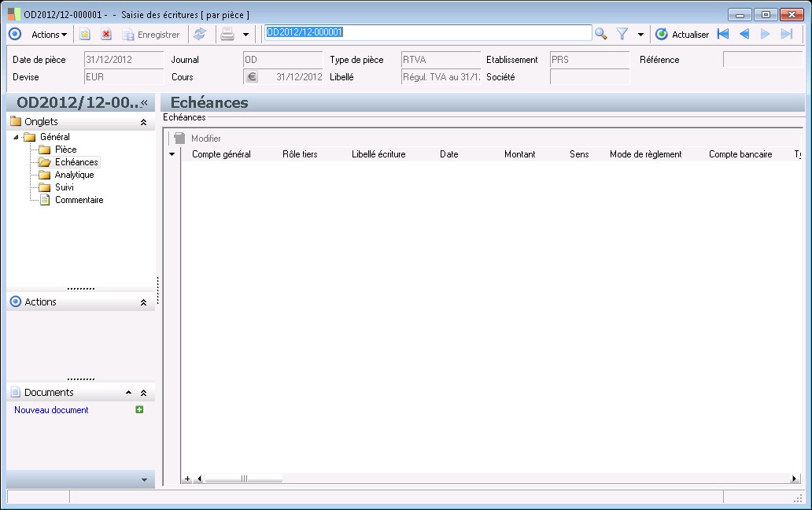Collapse the Onglets section
This screenshot has height=510, width=812.
[143, 122]
